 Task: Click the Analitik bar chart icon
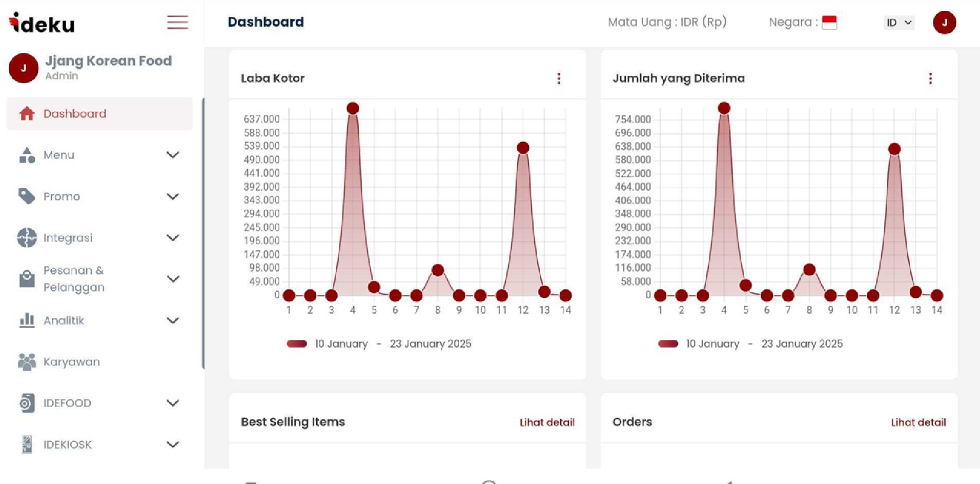[27, 320]
